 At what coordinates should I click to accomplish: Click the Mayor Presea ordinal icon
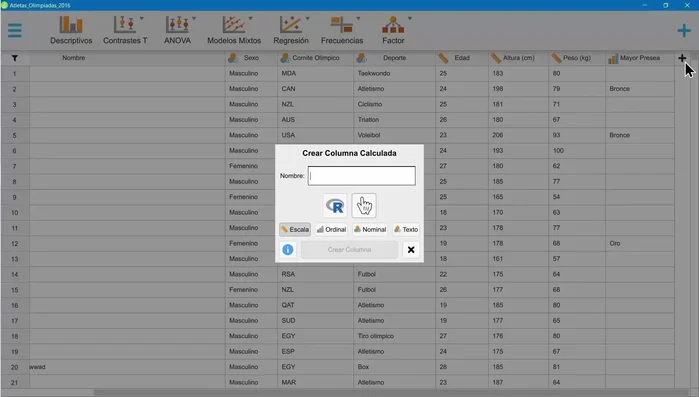pos(613,58)
